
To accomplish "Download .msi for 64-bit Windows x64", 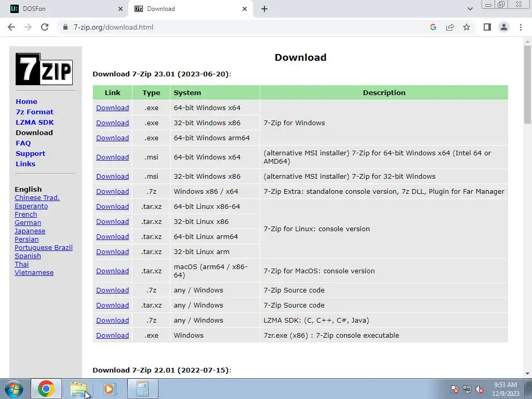I will 112,157.
